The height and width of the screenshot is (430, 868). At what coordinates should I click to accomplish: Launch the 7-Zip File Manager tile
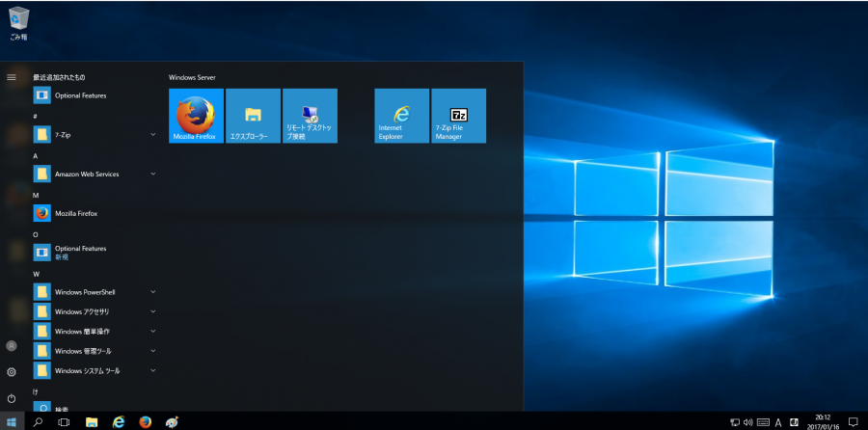tap(459, 116)
